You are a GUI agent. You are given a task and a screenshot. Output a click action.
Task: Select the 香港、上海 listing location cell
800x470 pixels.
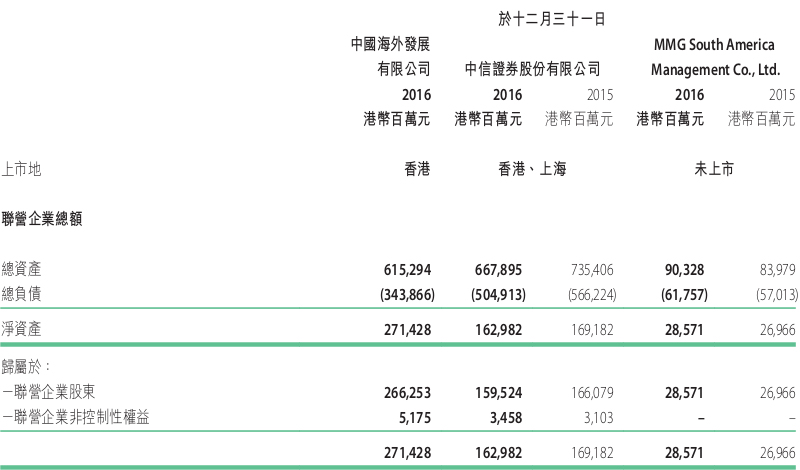pos(532,169)
